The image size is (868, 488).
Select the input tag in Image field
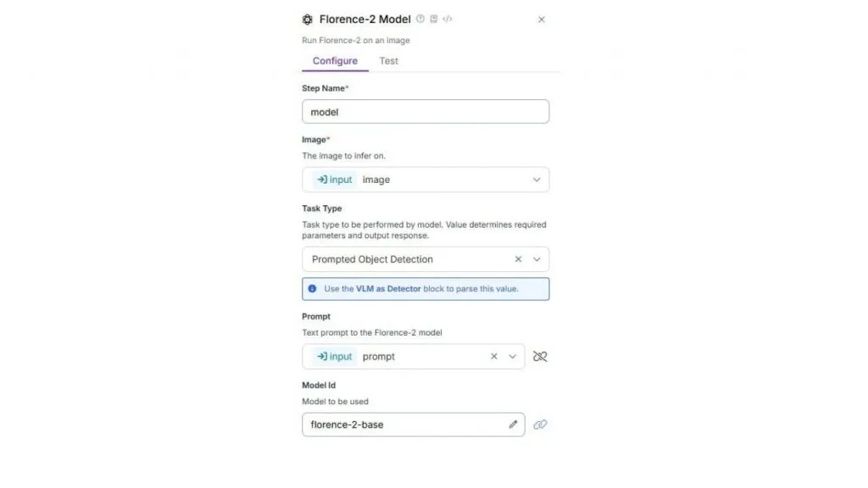[334, 180]
